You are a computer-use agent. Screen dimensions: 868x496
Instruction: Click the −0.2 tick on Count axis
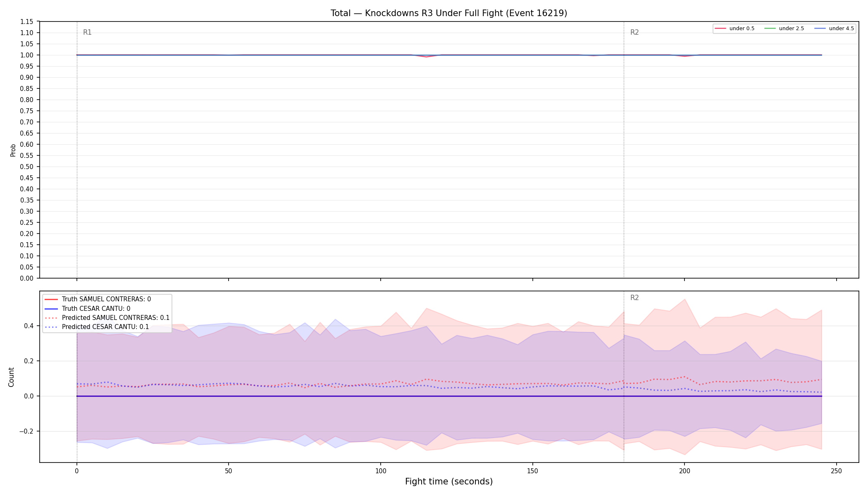click(26, 431)
